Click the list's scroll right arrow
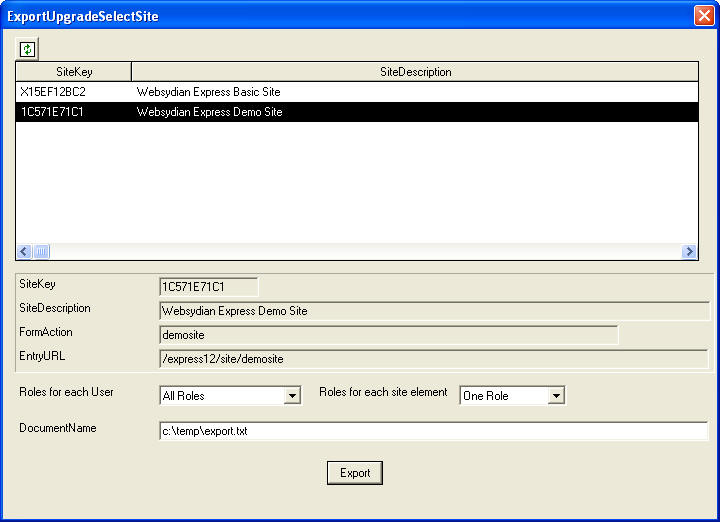Viewport: 720px width, 522px height. click(x=689, y=252)
